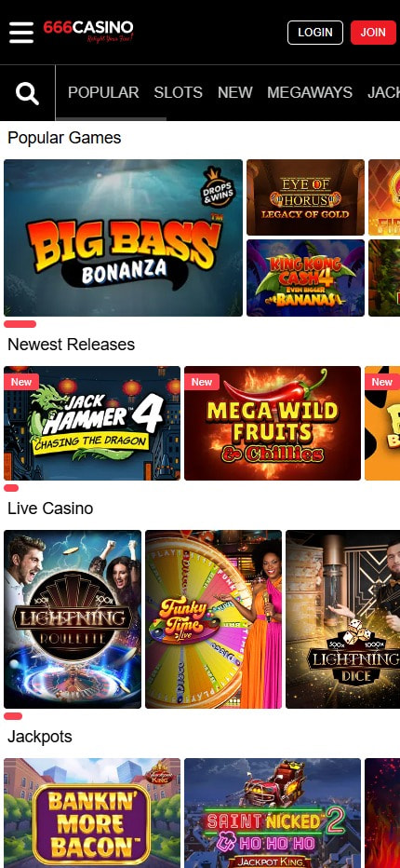Open Funky Time Live game
Viewport: 400px width, 868px height.
pos(214,619)
